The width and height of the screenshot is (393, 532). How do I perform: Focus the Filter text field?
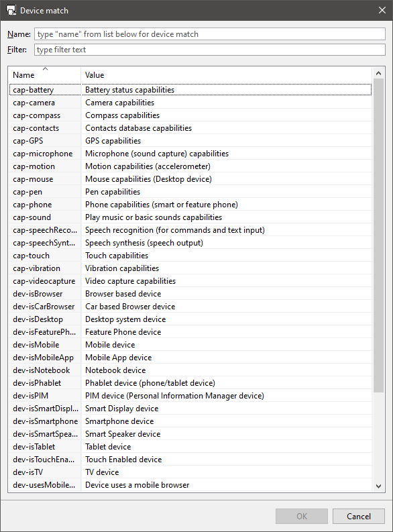(x=209, y=50)
